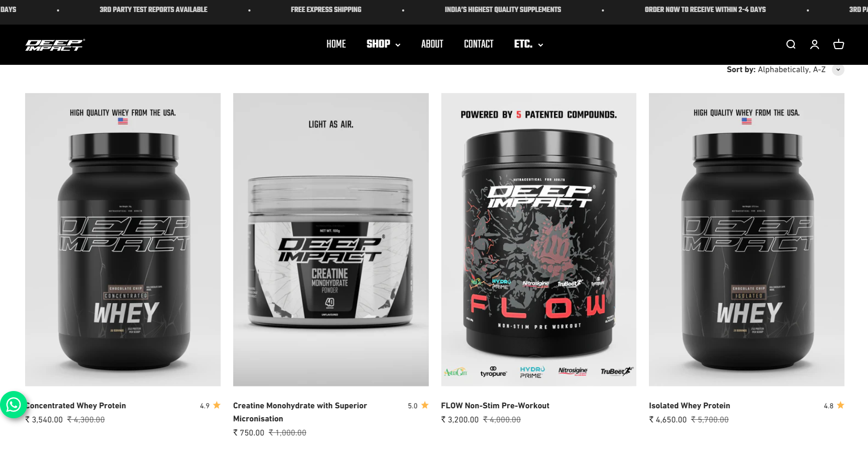The width and height of the screenshot is (868, 459).
Task: Click the Concentrated Whey 4.9 star rating
Action: coord(210,406)
